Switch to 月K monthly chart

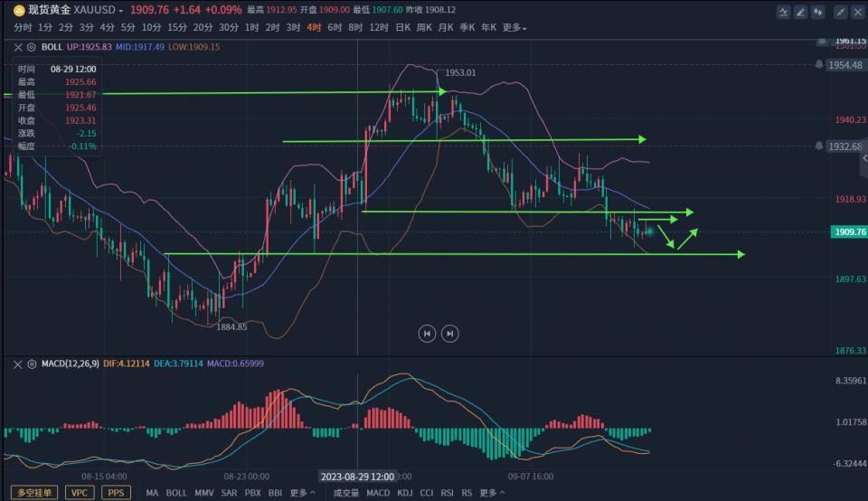pyautogui.click(x=446, y=27)
